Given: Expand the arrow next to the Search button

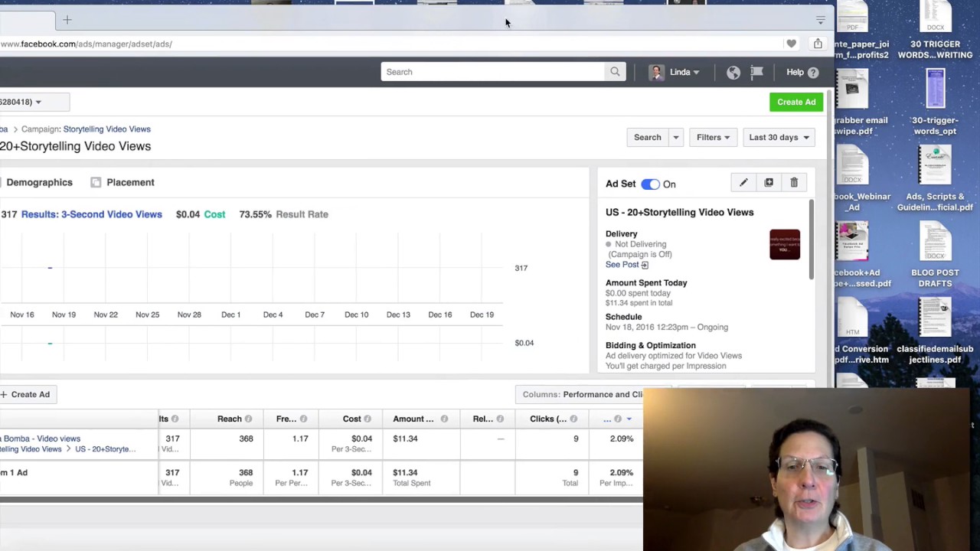Looking at the screenshot, I should 675,138.
